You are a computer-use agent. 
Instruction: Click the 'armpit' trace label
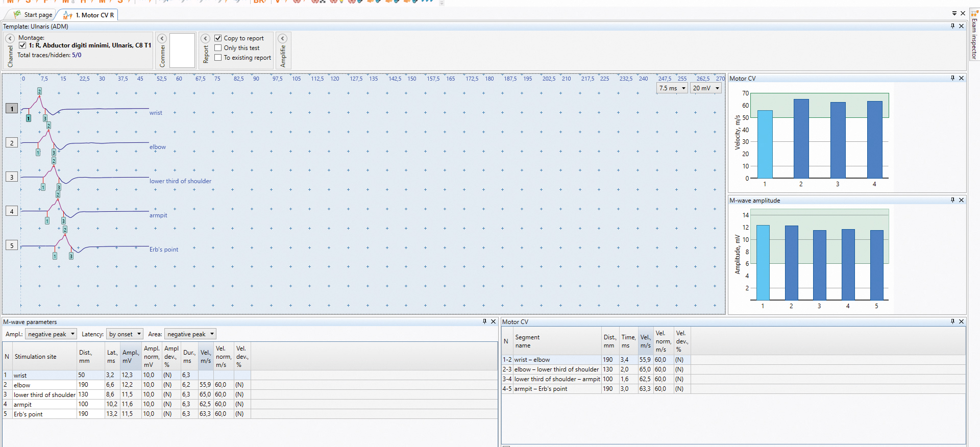(x=158, y=215)
